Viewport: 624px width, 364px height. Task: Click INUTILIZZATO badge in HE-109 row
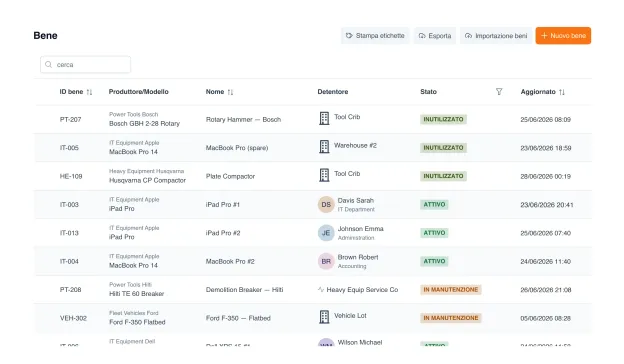click(x=443, y=176)
